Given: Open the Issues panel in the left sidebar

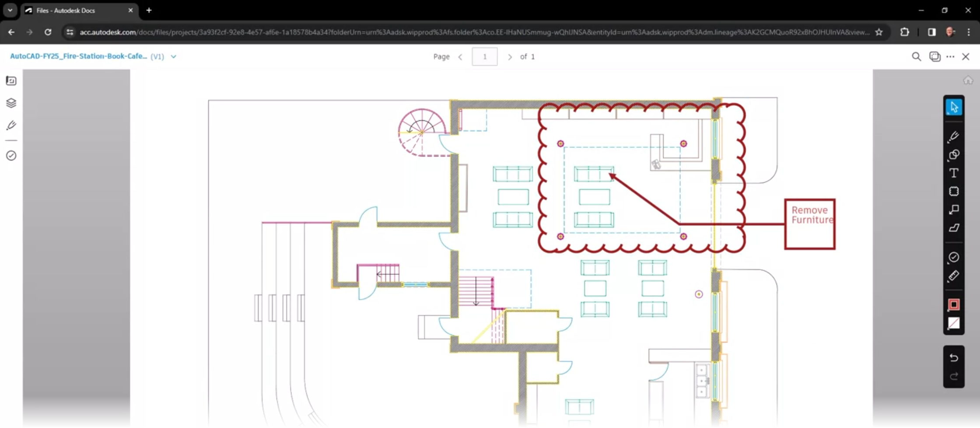Looking at the screenshot, I should [x=11, y=155].
